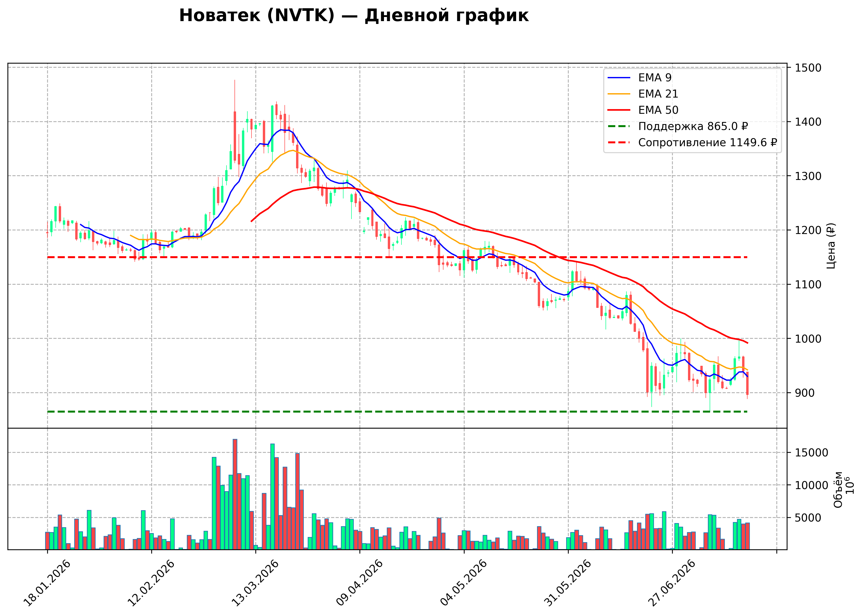
Task: Select the Поддержка 865.0 ₽ legend label
Action: tap(693, 126)
